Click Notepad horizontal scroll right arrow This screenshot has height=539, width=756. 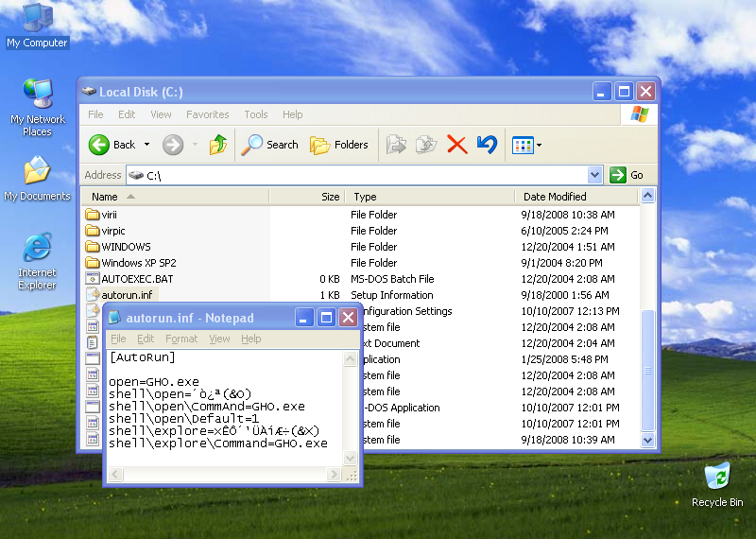pyautogui.click(x=334, y=475)
